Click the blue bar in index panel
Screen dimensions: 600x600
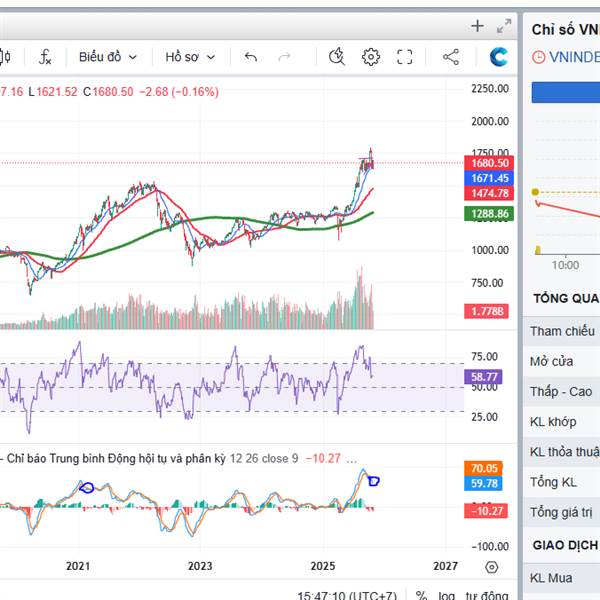pos(565,92)
